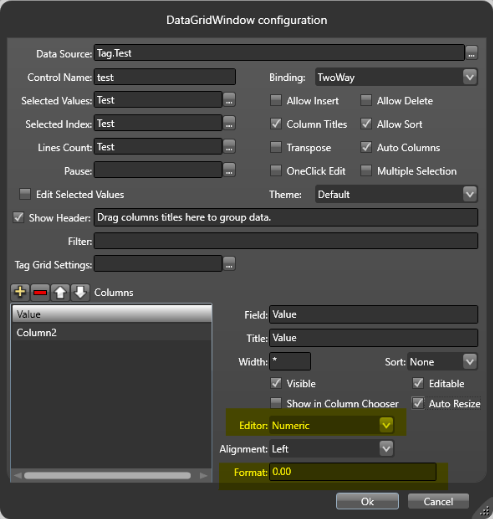Open Data Source browse ellipsis button
The height and width of the screenshot is (519, 493).
(471, 53)
